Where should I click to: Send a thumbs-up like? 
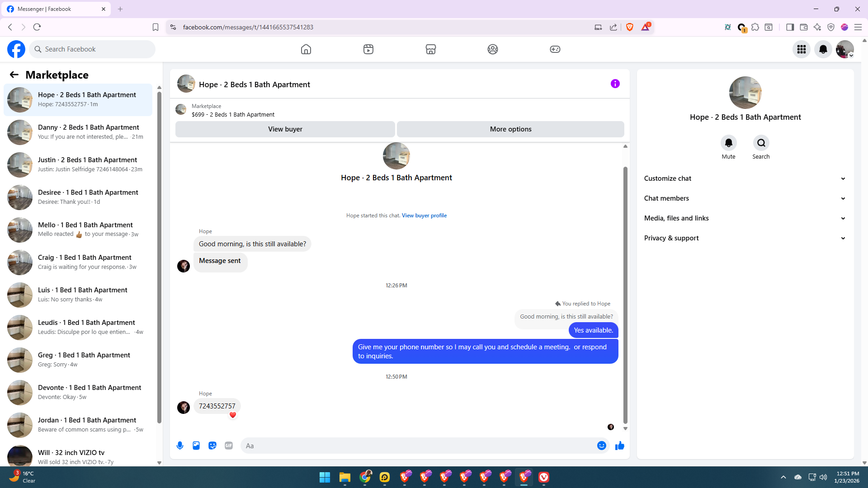point(619,446)
